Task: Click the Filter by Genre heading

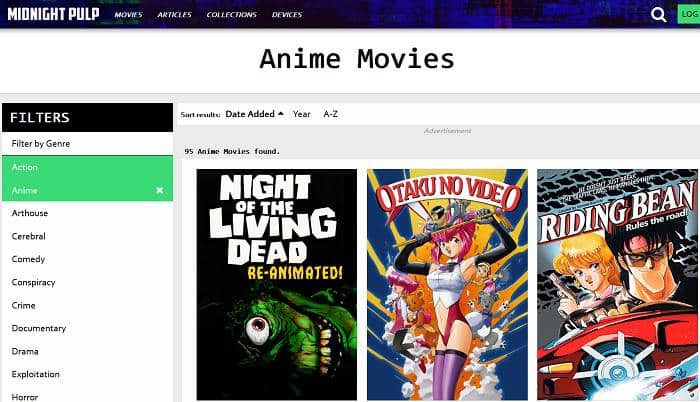Action: click(x=41, y=144)
